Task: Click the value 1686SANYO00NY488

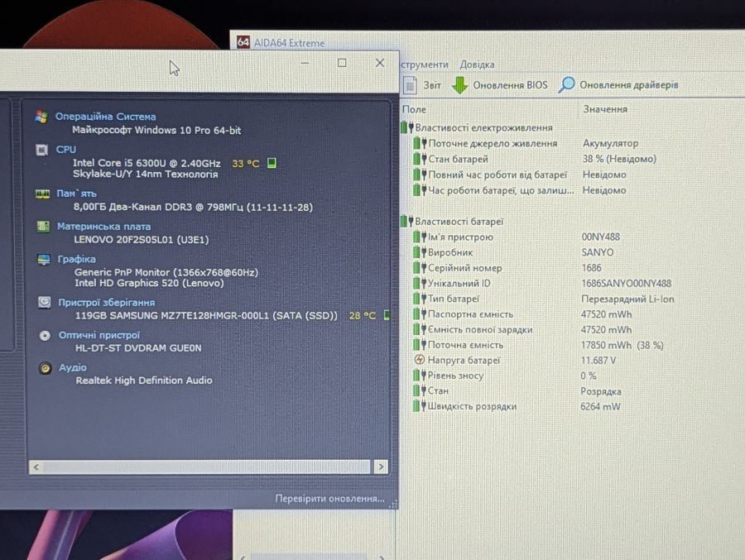Action: pos(627,284)
